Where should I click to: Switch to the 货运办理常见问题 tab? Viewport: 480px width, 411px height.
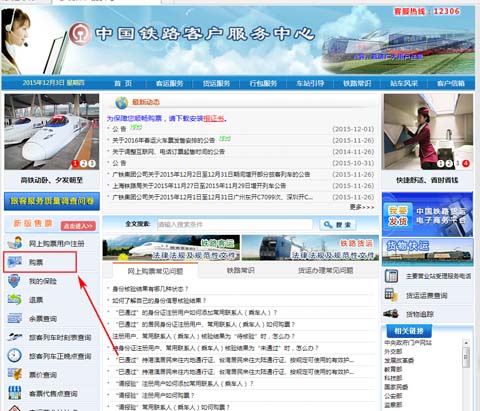click(326, 270)
